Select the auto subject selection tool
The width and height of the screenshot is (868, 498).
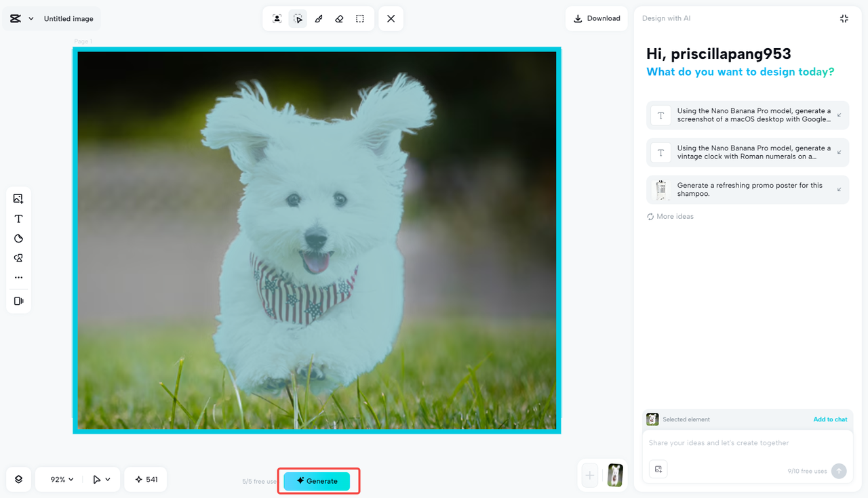coord(277,19)
